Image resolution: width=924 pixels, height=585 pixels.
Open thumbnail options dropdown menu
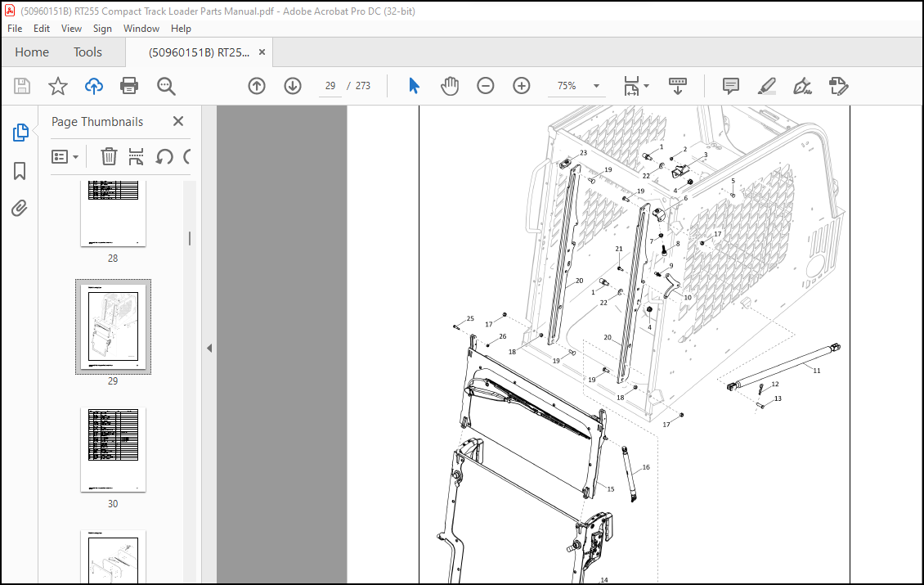click(x=65, y=157)
